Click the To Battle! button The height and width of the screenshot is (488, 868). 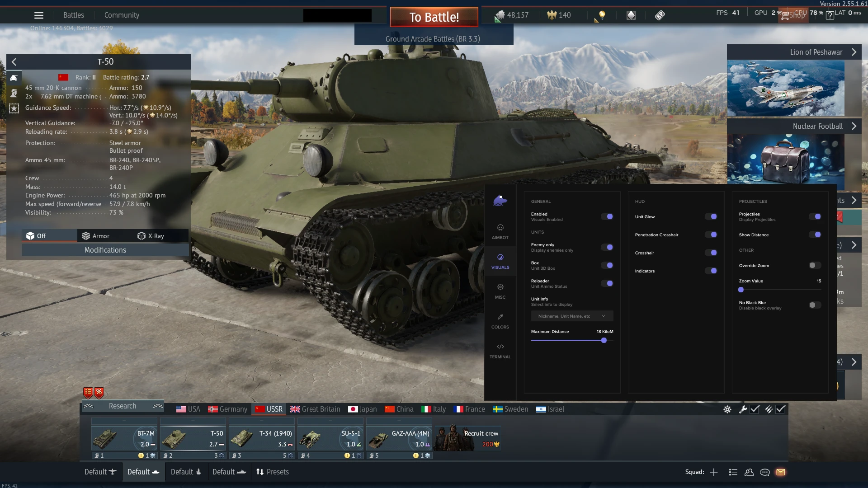click(x=434, y=17)
